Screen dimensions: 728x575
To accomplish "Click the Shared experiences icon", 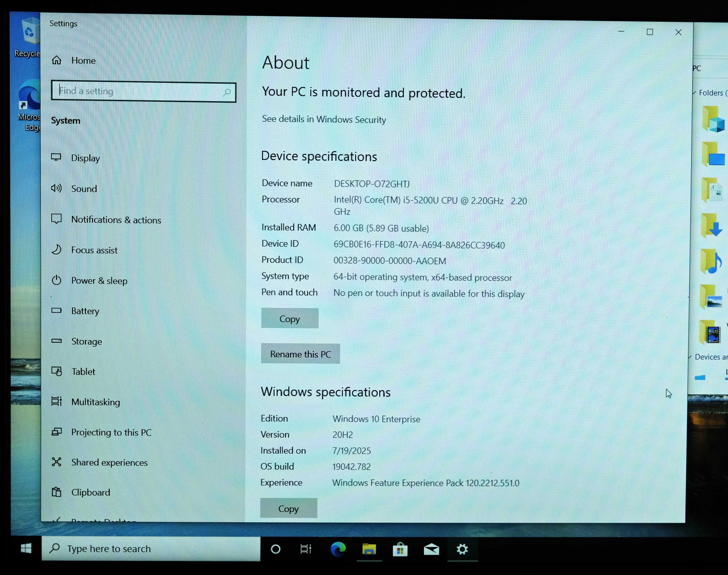I will 56,462.
